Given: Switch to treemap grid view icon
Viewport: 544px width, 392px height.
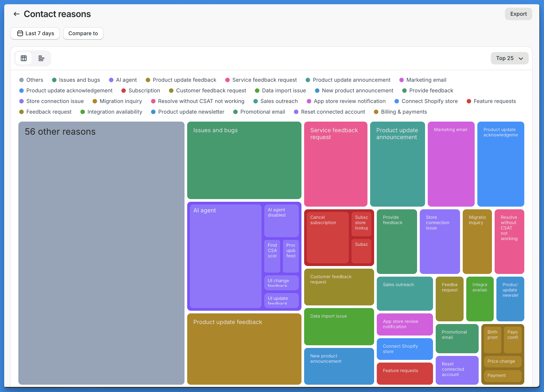Looking at the screenshot, I should pyautogui.click(x=24, y=58).
